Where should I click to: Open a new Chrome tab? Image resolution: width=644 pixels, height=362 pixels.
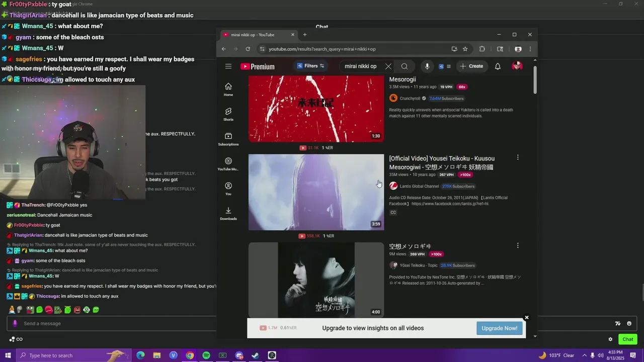tap(304, 35)
